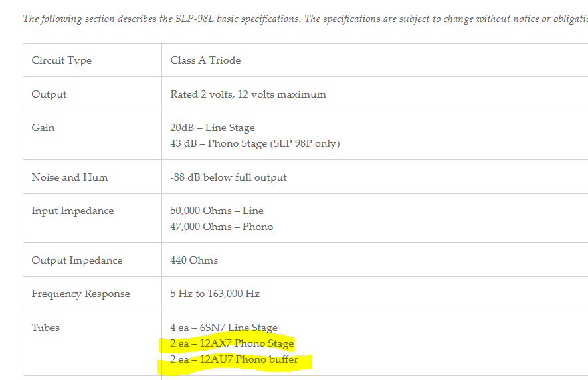Click the "Tubes" row label
This screenshot has width=588, height=380.
45,328
